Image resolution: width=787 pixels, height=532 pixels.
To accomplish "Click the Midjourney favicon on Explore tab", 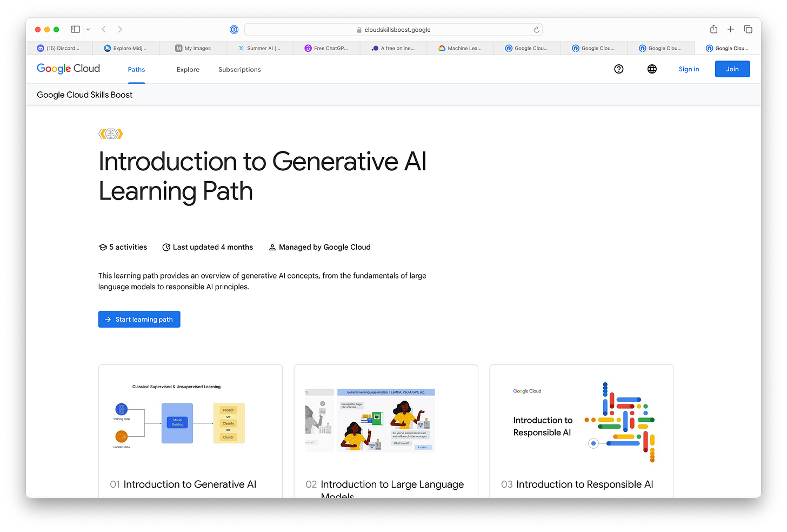I will [108, 48].
